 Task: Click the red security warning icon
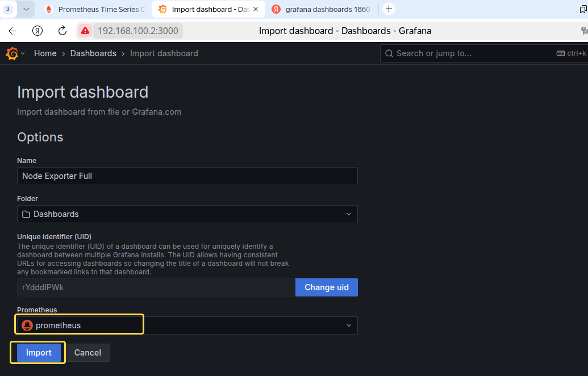click(85, 31)
